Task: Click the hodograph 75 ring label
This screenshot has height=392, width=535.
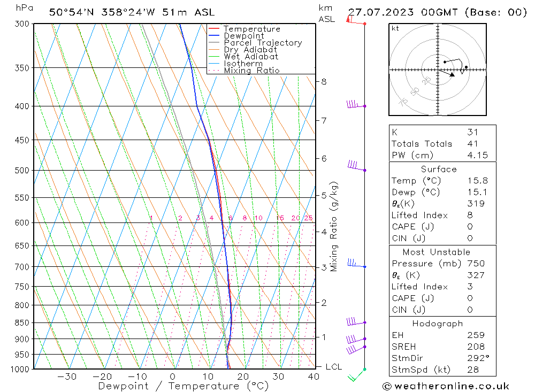Action: coord(403,102)
